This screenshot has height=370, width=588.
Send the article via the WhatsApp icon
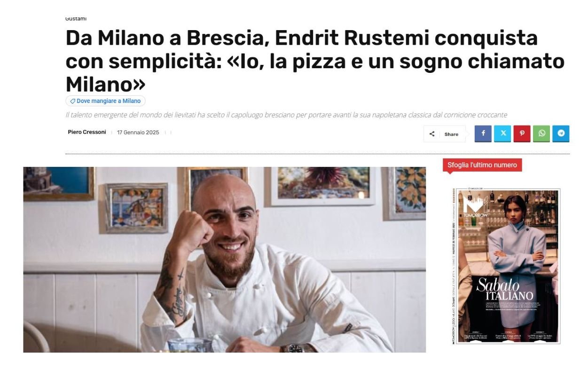pos(541,134)
